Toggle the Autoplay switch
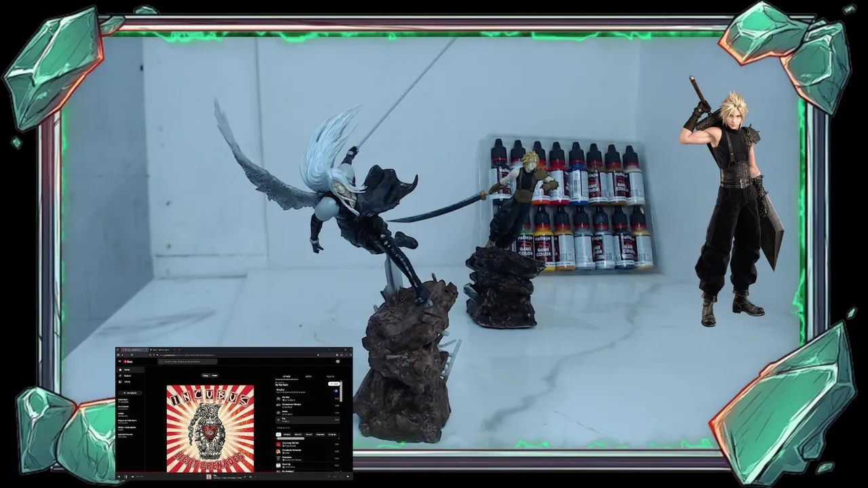This screenshot has height=488, width=868. (x=336, y=390)
